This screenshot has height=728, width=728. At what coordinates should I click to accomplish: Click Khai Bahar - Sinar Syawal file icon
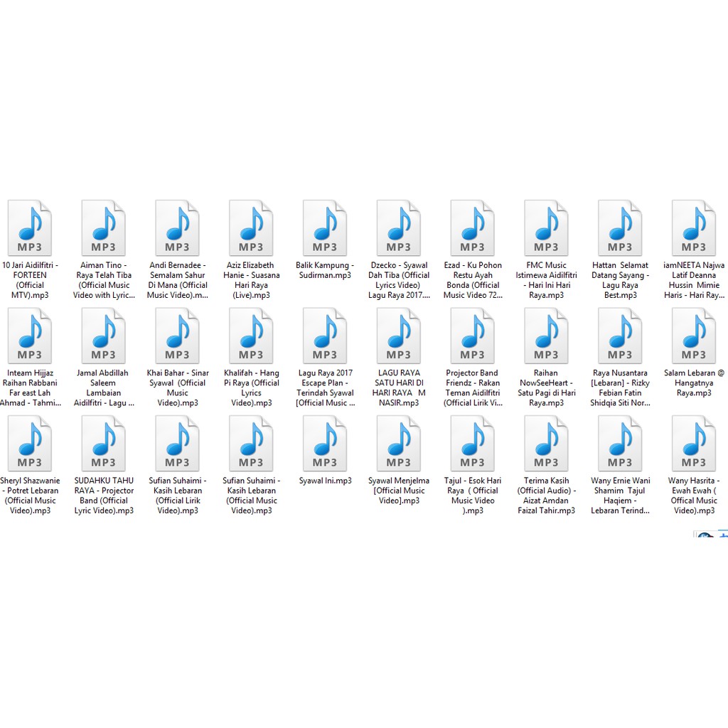click(177, 336)
